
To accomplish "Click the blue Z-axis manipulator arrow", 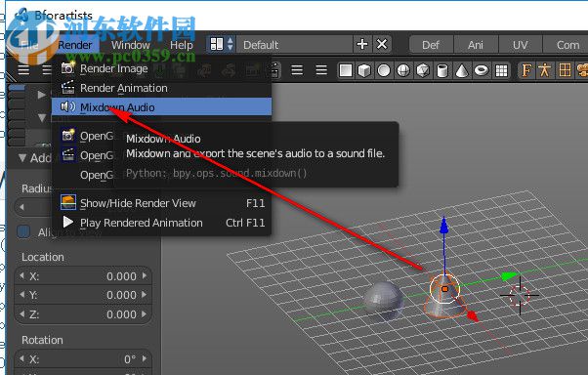I will click(x=444, y=226).
